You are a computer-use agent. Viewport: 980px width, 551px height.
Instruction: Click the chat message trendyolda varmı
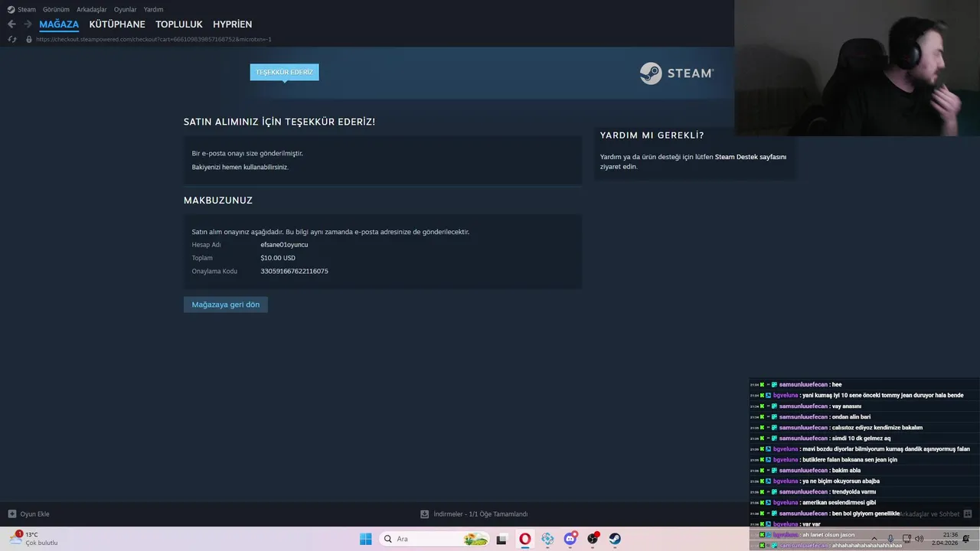point(854,492)
